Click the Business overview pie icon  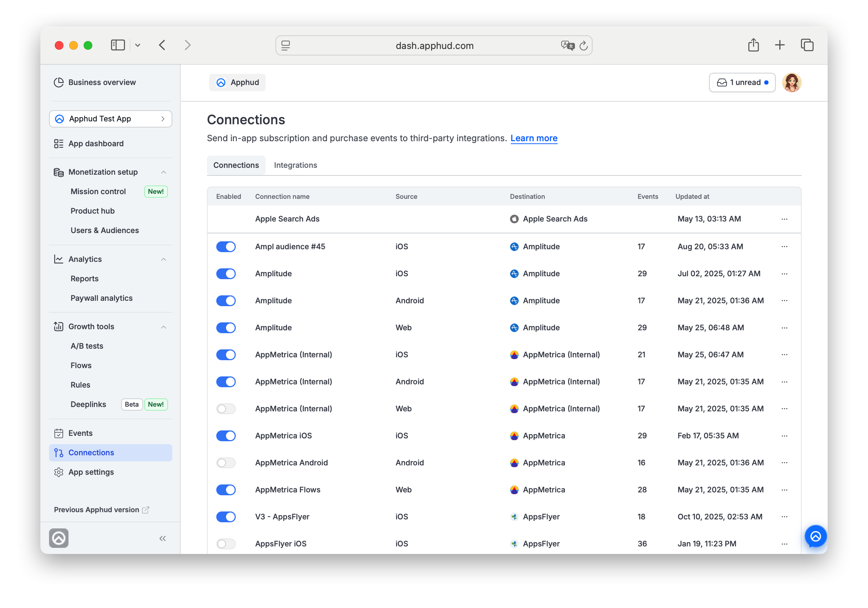(59, 82)
